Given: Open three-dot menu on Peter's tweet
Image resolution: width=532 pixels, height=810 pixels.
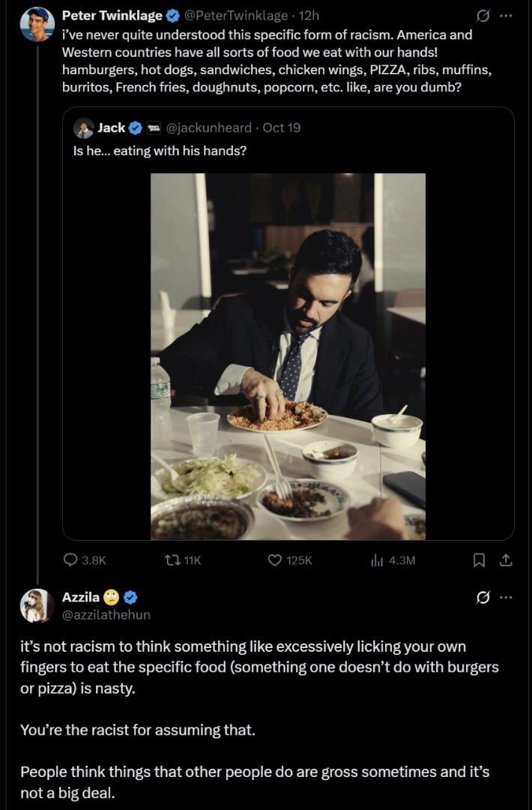Looking at the screenshot, I should point(507,16).
